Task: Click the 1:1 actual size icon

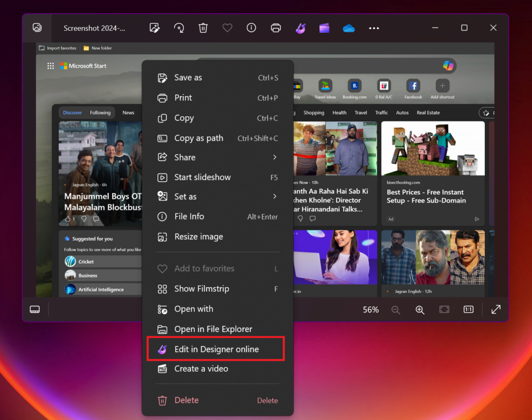Action: pos(468,309)
